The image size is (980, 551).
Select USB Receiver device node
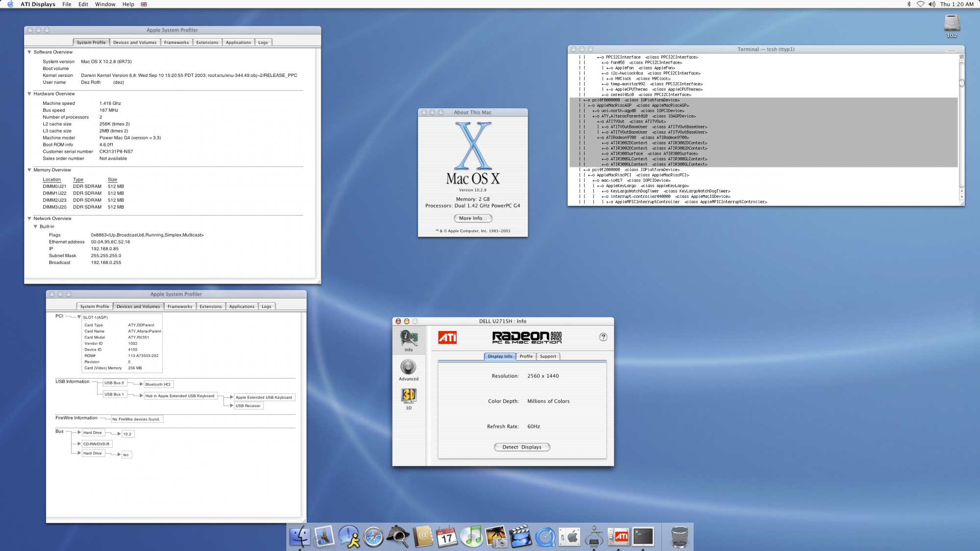point(248,406)
